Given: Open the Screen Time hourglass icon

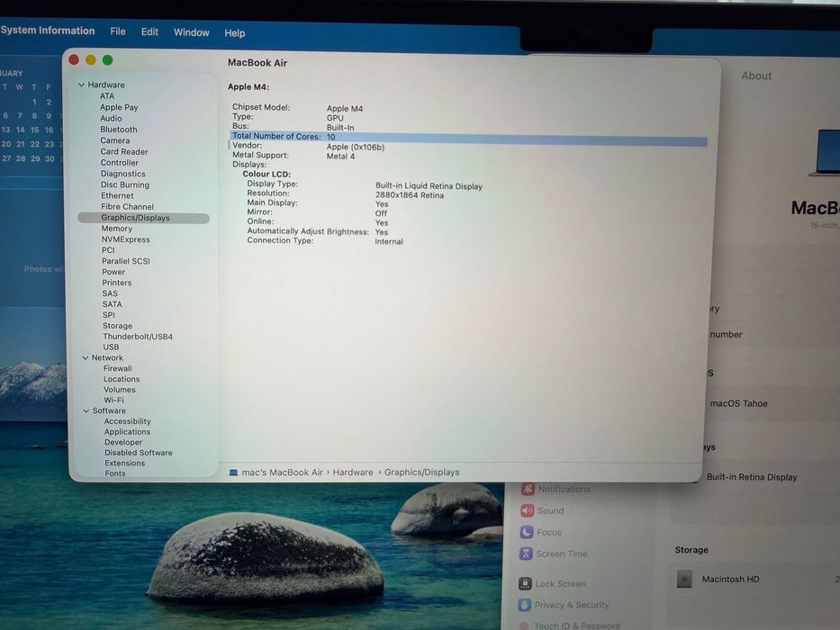Looking at the screenshot, I should point(526,553).
